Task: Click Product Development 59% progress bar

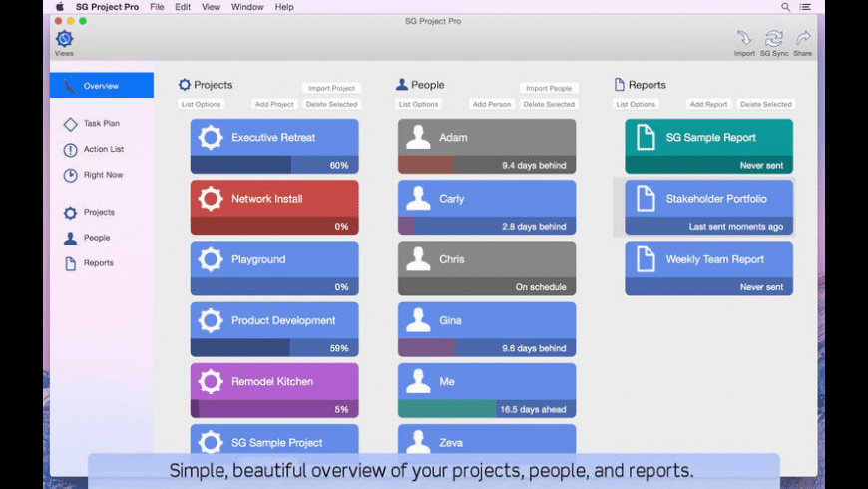Action: 274,347
